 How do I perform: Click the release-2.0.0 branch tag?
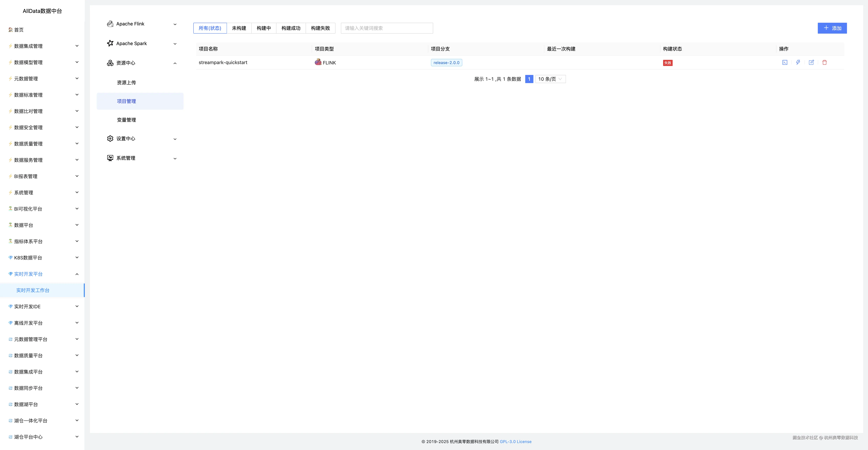(x=446, y=63)
